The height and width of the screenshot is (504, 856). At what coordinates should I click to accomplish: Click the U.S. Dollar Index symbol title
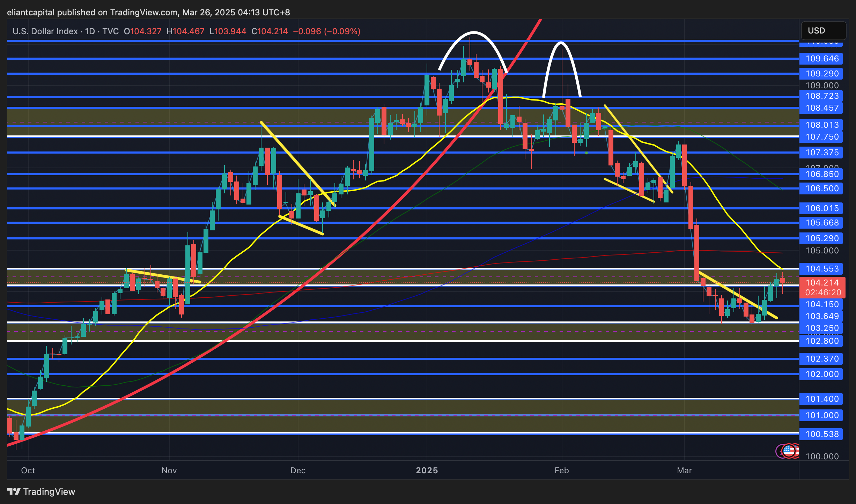45,31
